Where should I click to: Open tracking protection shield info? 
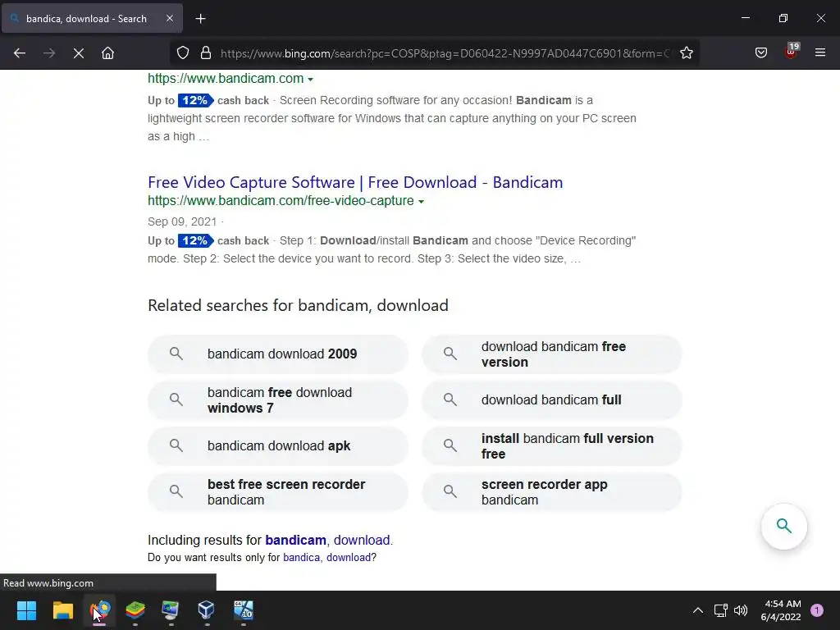coord(183,53)
